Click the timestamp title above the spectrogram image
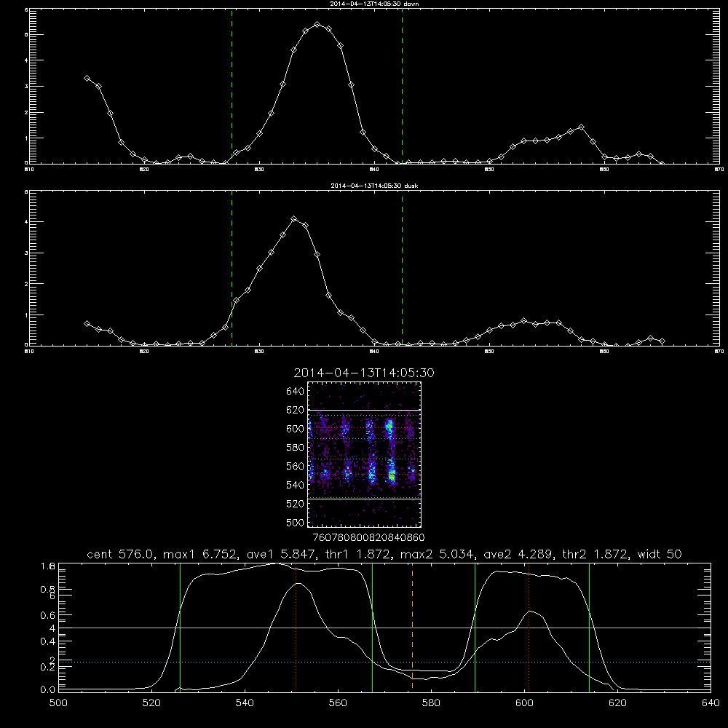 point(364,373)
